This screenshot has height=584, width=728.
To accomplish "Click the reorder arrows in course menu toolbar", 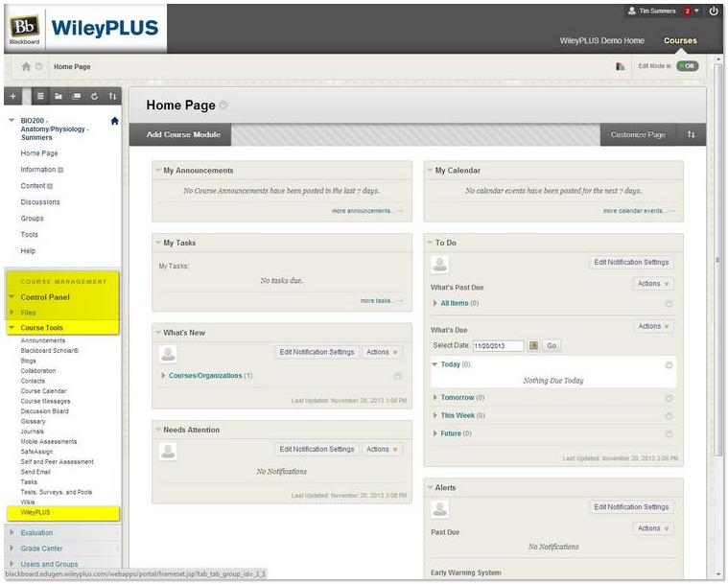I will tap(112, 96).
